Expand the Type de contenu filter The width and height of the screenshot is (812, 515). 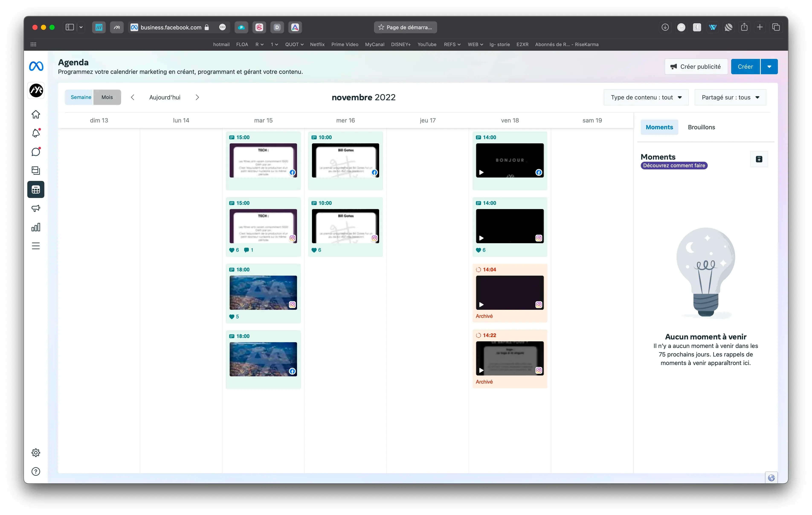point(646,97)
